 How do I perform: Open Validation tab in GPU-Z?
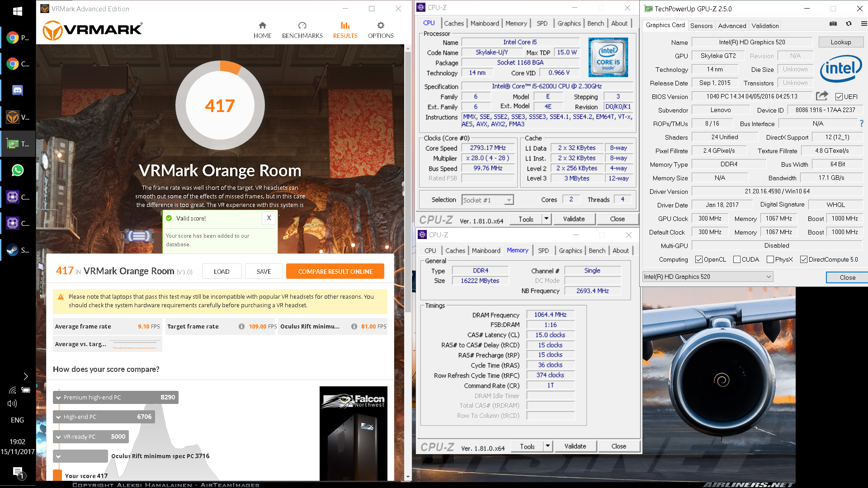765,26
